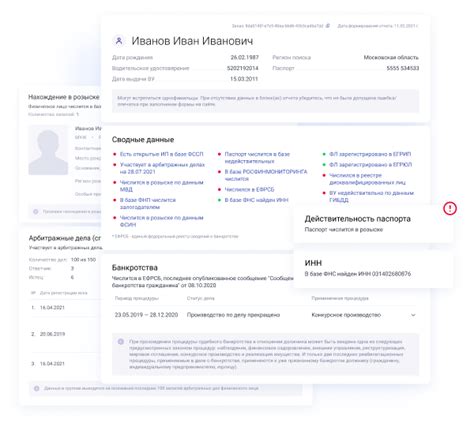Open the link Есть открытые ИП в базе ФССП
Screen dimensions: 474x426
[x=161, y=154]
